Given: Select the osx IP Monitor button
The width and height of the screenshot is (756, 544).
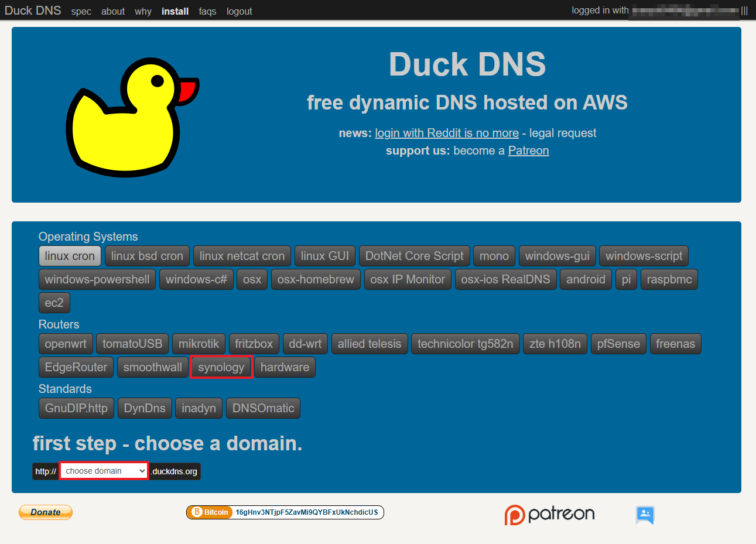Looking at the screenshot, I should point(408,279).
